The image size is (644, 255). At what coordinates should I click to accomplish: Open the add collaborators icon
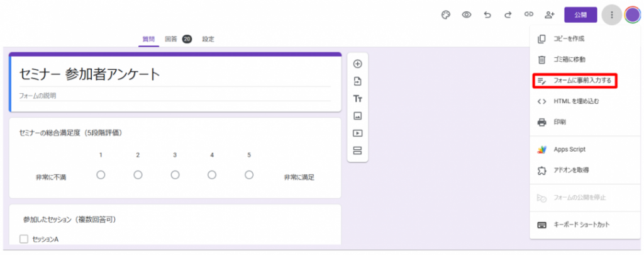[x=550, y=14]
